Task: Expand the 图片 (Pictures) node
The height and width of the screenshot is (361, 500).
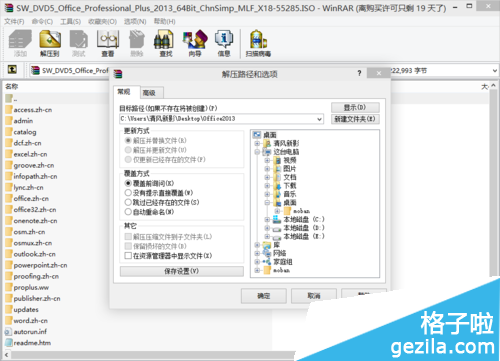Action: coord(267,169)
